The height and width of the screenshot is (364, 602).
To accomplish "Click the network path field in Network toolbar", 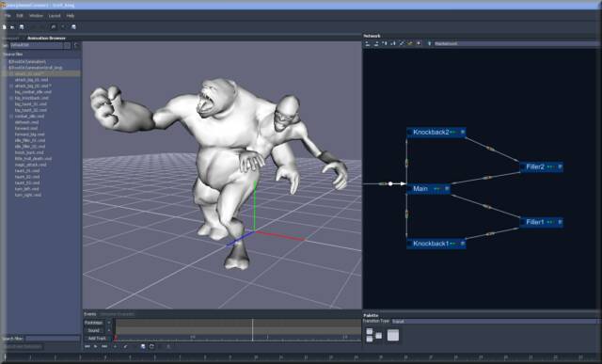I will 516,44.
